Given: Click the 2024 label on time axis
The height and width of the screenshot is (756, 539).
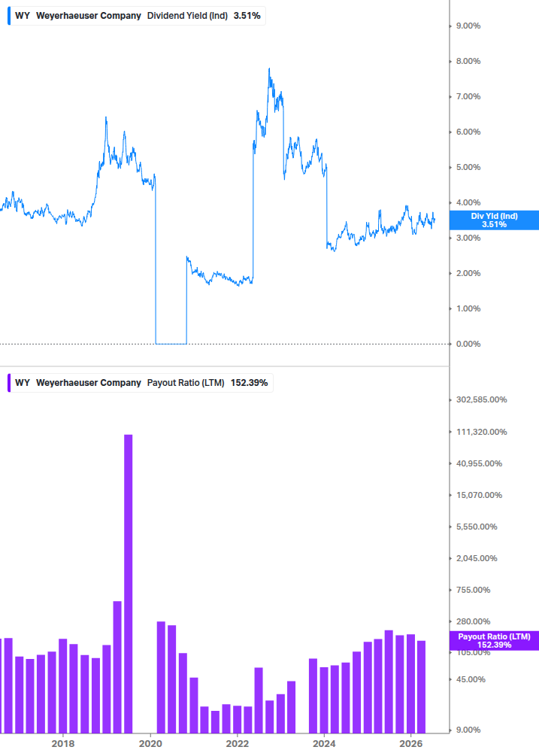Looking at the screenshot, I should [324, 743].
